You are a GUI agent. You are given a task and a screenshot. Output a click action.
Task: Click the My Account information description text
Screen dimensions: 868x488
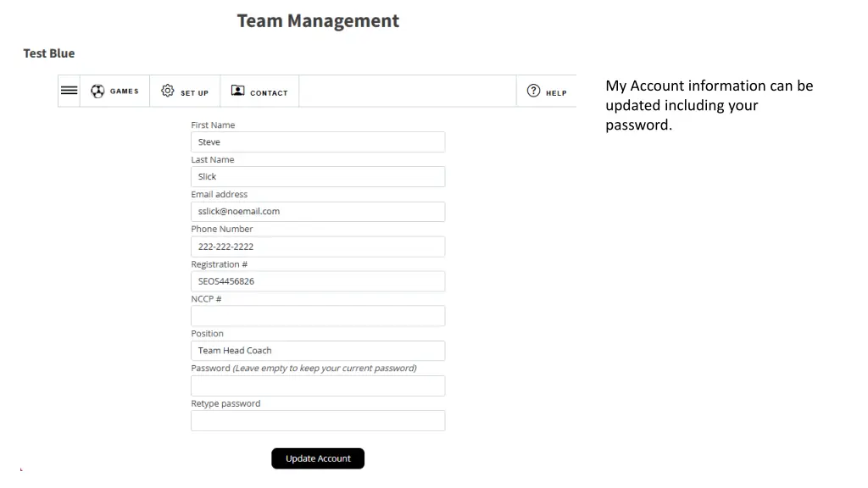pos(709,105)
